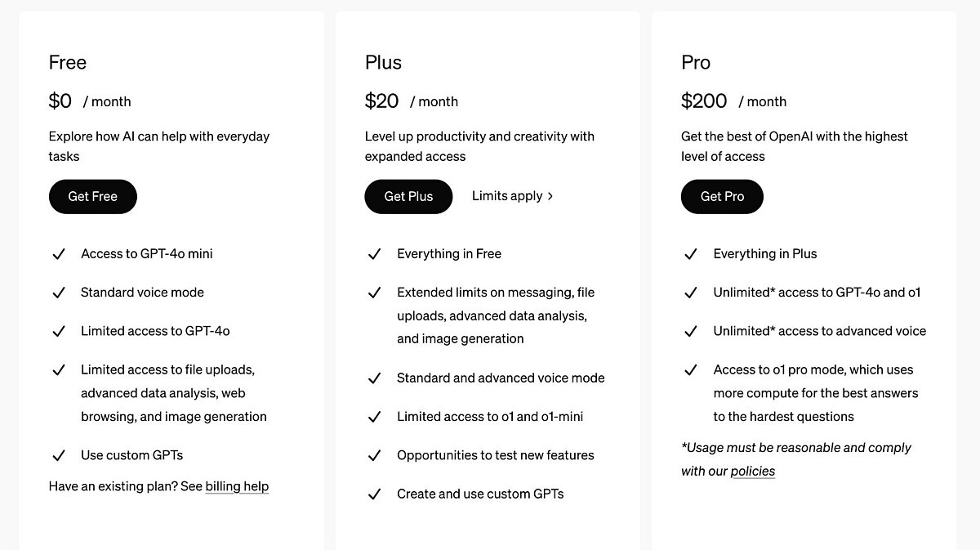The width and height of the screenshot is (980, 550).
Task: Open the Limits apply link
Action: [x=507, y=196]
